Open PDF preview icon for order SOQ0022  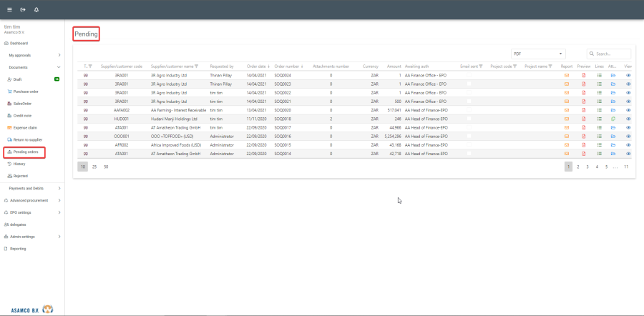583,92
